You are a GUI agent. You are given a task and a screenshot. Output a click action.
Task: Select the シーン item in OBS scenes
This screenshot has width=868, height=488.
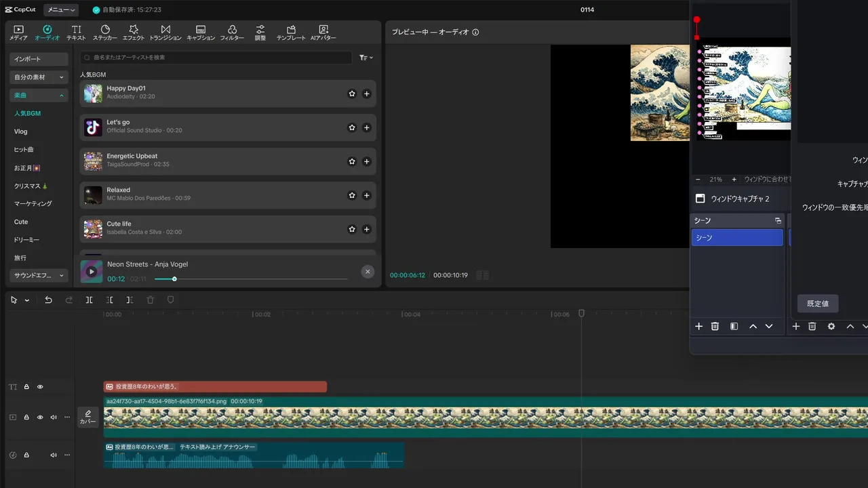coord(737,238)
